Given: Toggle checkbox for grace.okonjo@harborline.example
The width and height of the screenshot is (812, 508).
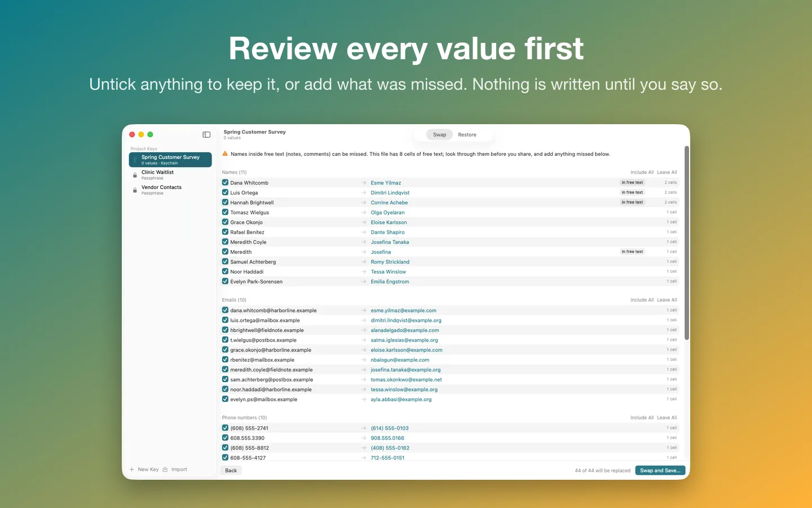Looking at the screenshot, I should (x=225, y=350).
